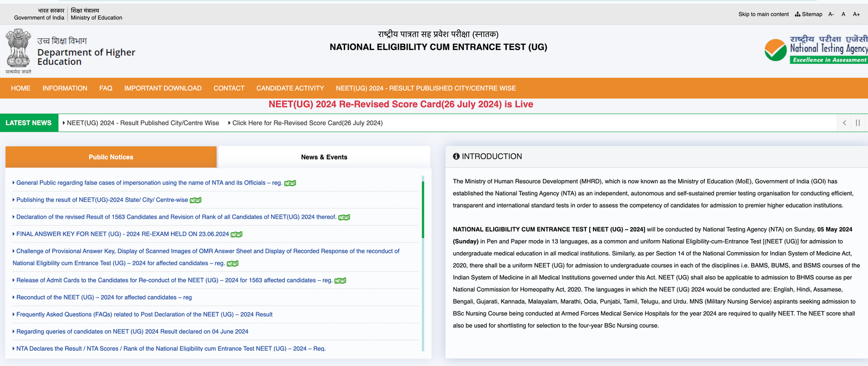Open the Sitemap link with icon

(808, 14)
